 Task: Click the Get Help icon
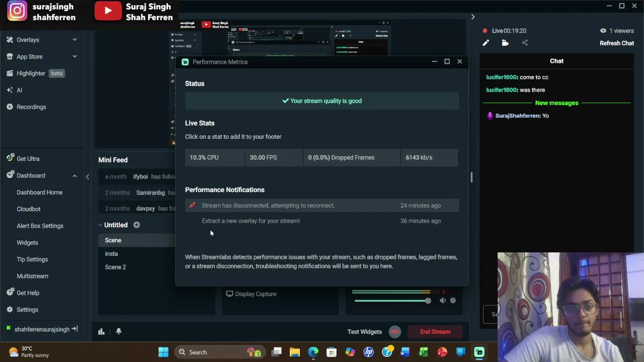tap(10, 293)
